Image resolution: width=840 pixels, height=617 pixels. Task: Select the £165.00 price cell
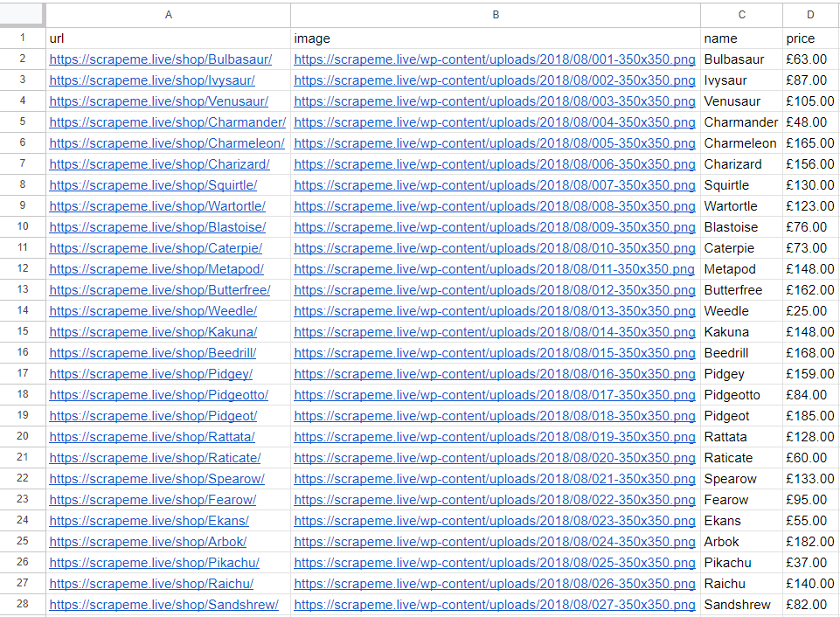[x=810, y=143]
